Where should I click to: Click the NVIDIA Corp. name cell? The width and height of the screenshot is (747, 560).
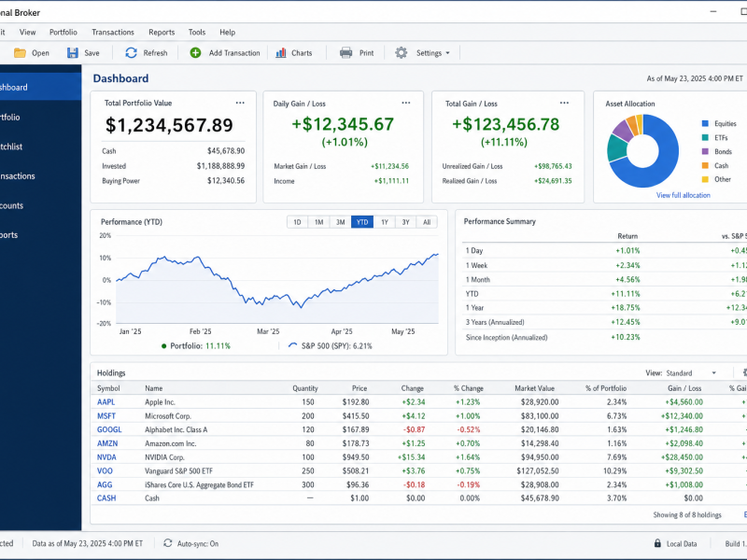[164, 457]
